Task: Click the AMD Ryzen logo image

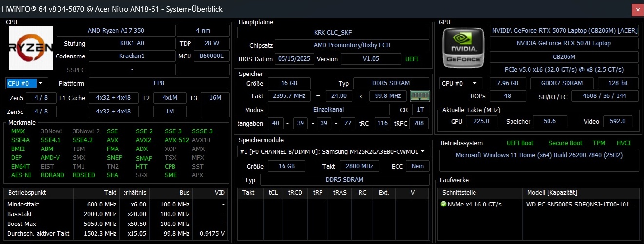Action: click(31, 47)
